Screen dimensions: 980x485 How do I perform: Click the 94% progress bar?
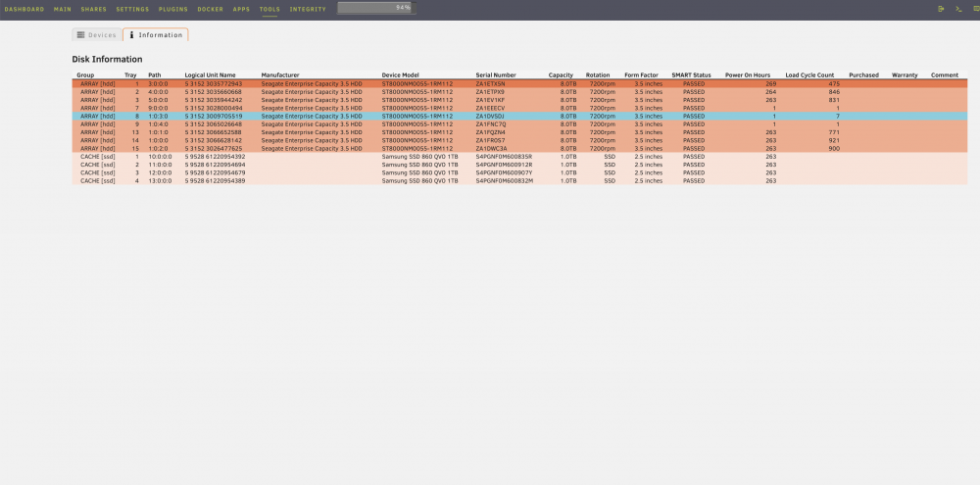click(377, 8)
